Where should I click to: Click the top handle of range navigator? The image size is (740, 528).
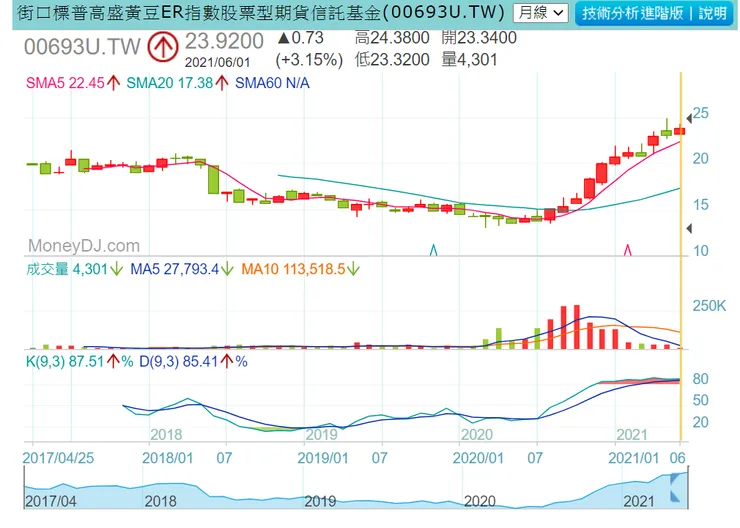675,480
